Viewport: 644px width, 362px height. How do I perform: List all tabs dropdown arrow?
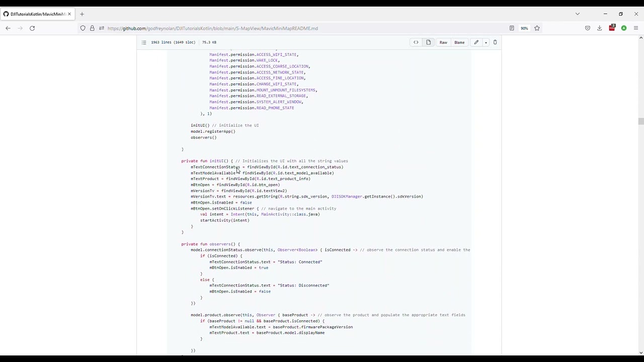pyautogui.click(x=578, y=14)
